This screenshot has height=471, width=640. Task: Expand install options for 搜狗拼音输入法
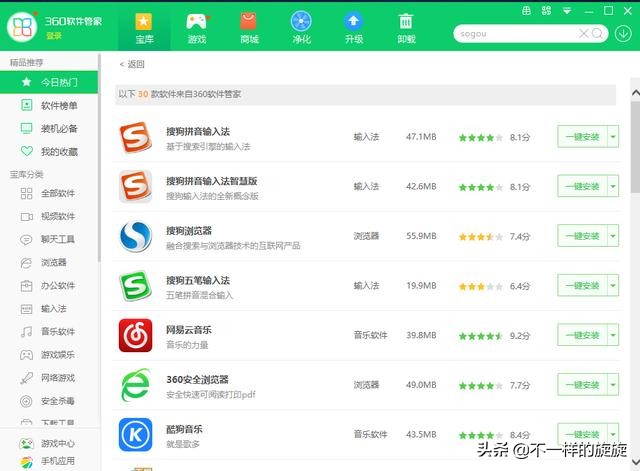pyautogui.click(x=613, y=137)
